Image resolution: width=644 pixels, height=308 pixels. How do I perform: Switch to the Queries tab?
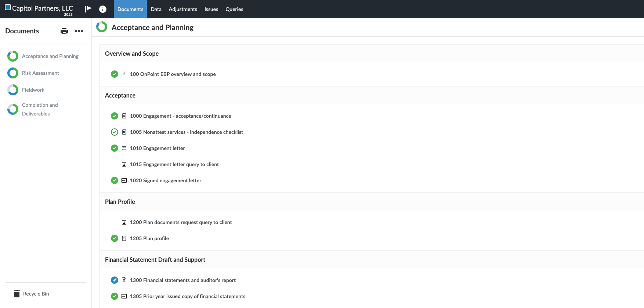pos(234,9)
